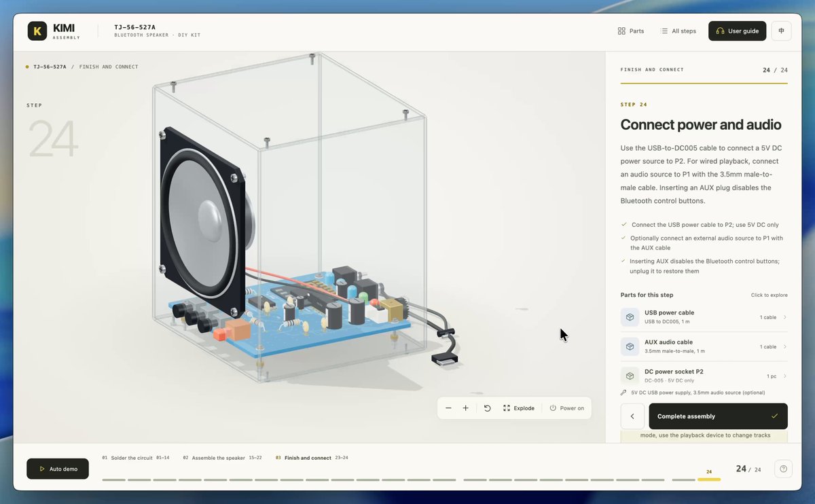Jump to section 01 Solder the circuit
Image resolution: width=815 pixels, height=504 pixels.
(136, 458)
